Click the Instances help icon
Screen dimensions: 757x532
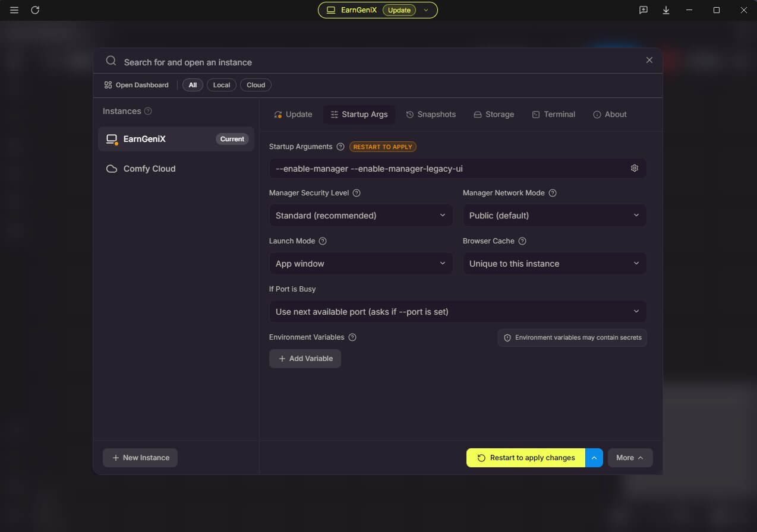[x=148, y=111]
